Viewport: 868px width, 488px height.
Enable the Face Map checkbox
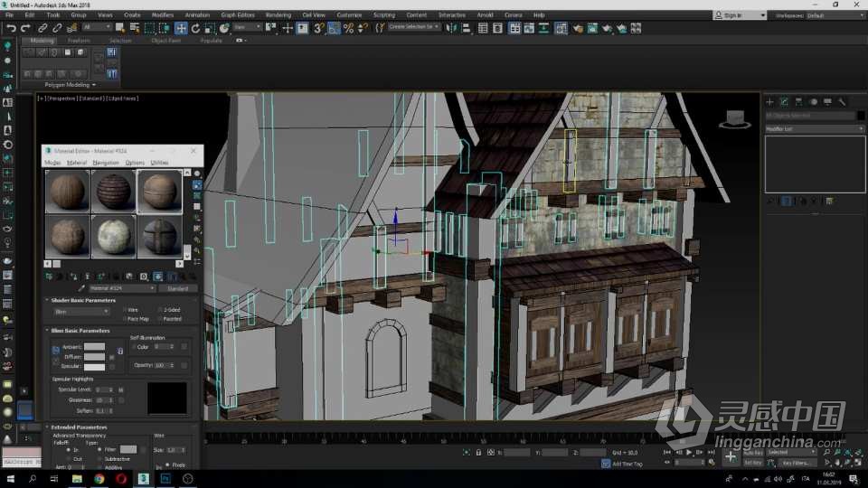click(x=125, y=319)
